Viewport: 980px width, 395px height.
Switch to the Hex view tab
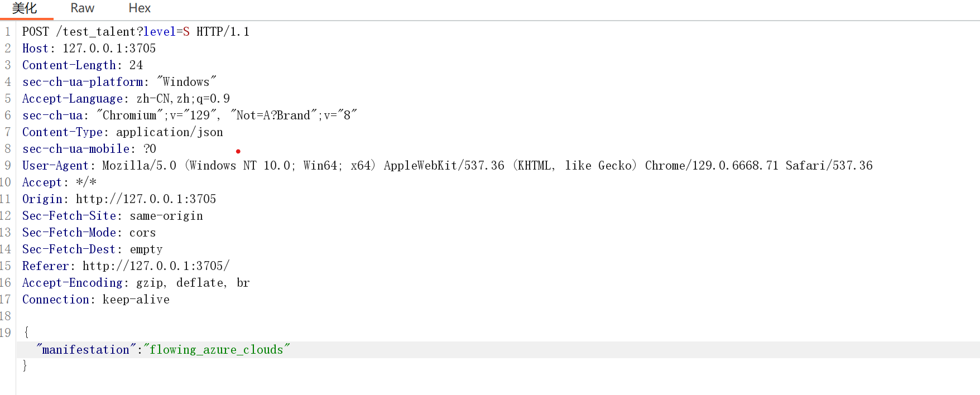[140, 8]
